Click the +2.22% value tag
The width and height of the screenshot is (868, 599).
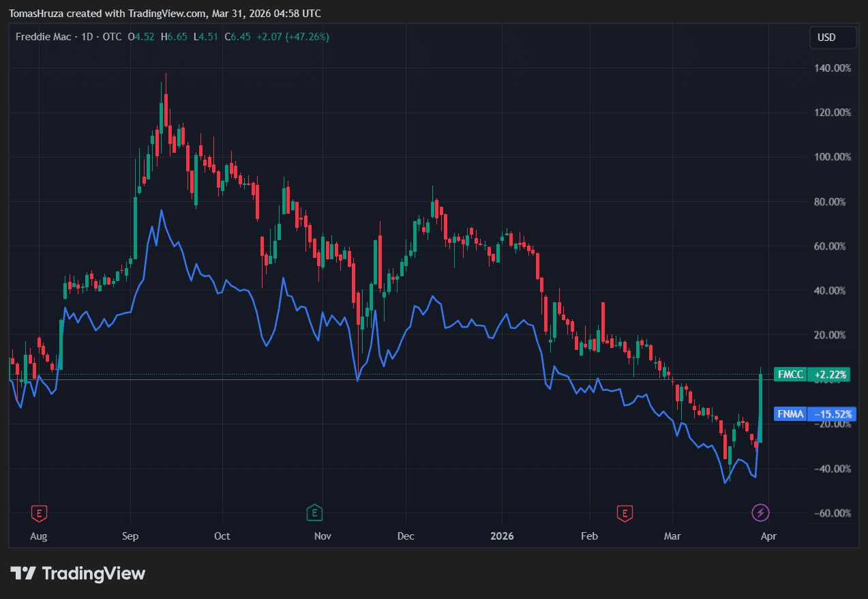(829, 375)
